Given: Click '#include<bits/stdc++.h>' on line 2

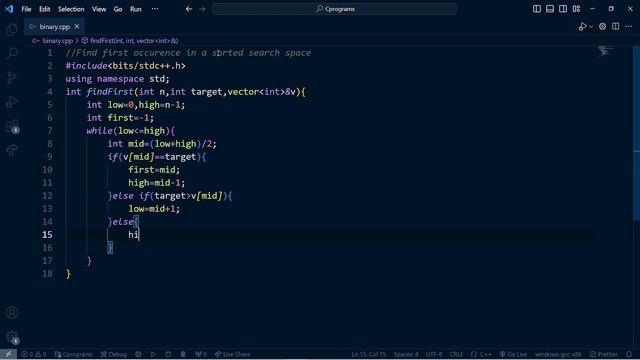Looking at the screenshot, I should (125, 66).
